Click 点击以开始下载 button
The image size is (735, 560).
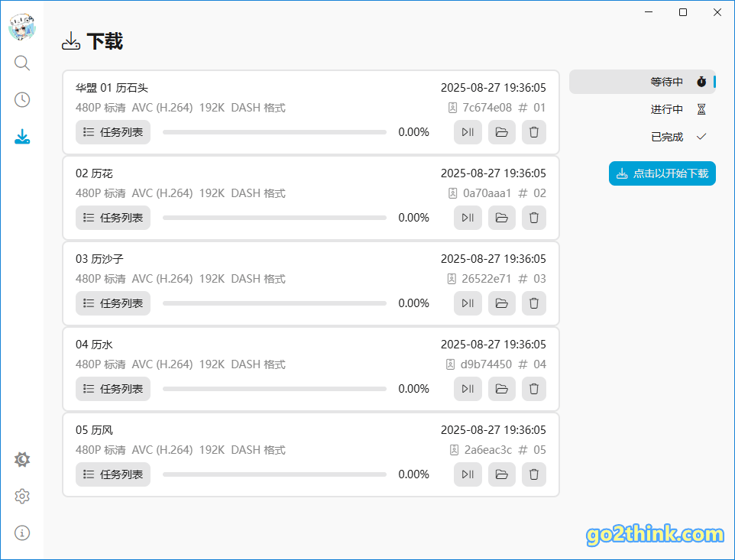tap(662, 173)
